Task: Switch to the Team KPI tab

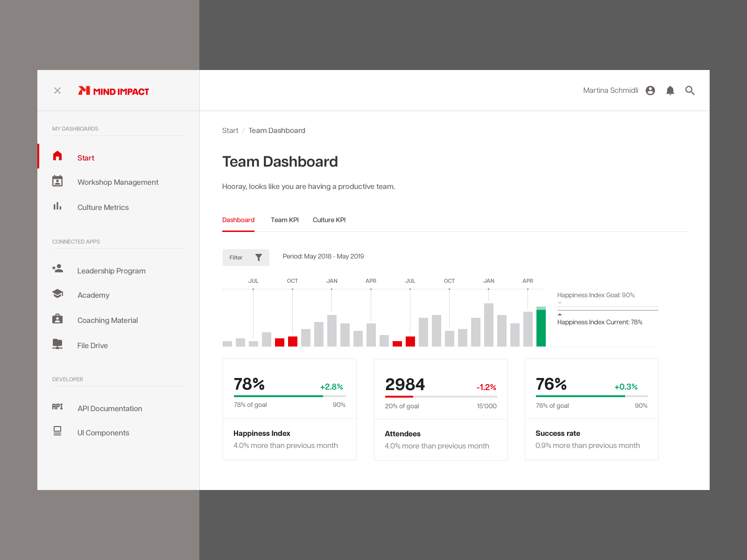Action: (285, 220)
